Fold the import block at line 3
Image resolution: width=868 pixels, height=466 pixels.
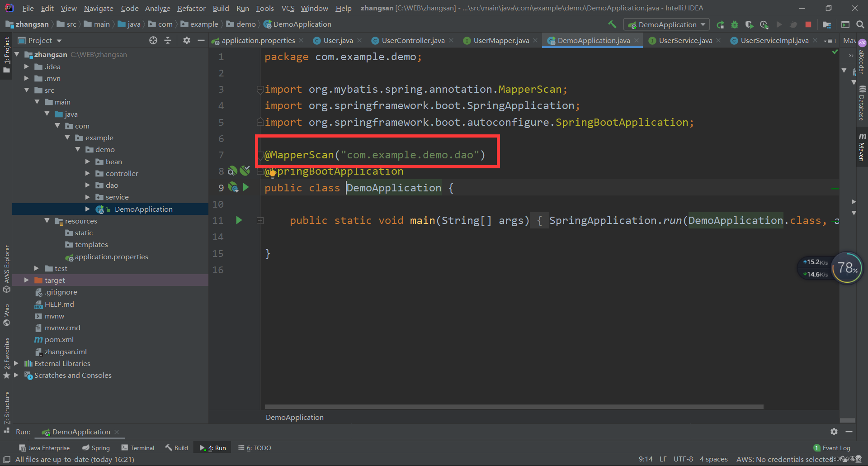click(260, 90)
